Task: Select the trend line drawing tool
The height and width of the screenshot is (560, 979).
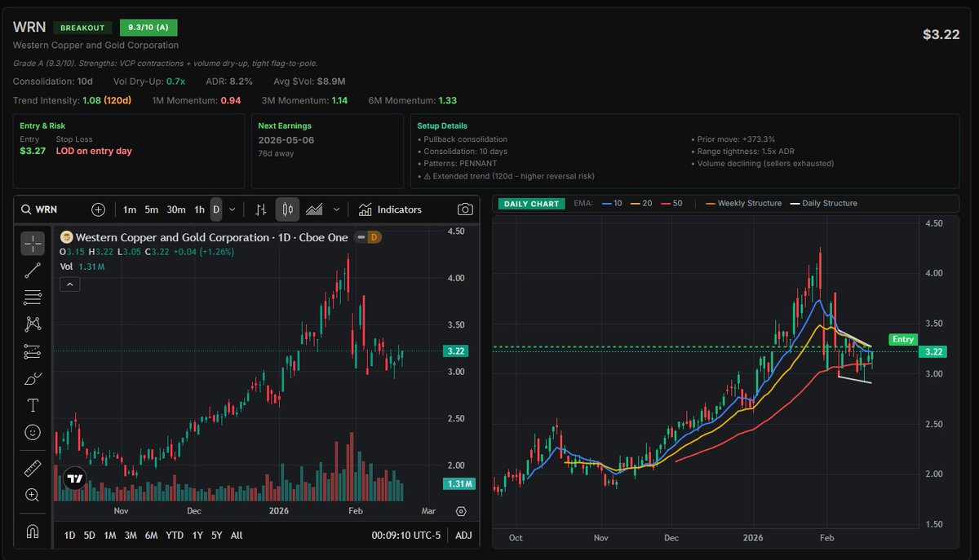Action: (x=33, y=270)
